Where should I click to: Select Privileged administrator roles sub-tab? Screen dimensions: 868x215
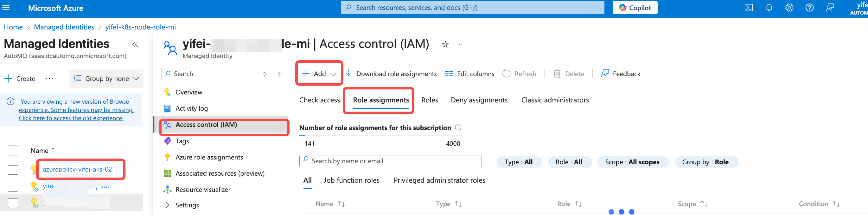(x=439, y=180)
